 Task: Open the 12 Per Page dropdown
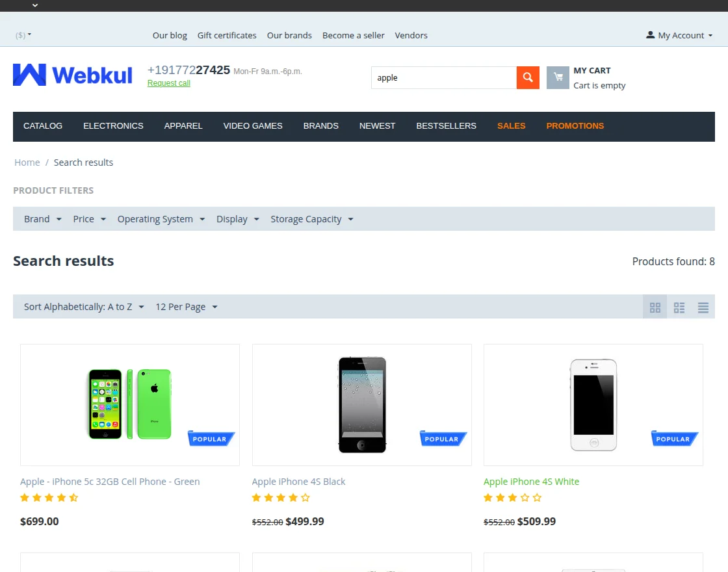(185, 306)
